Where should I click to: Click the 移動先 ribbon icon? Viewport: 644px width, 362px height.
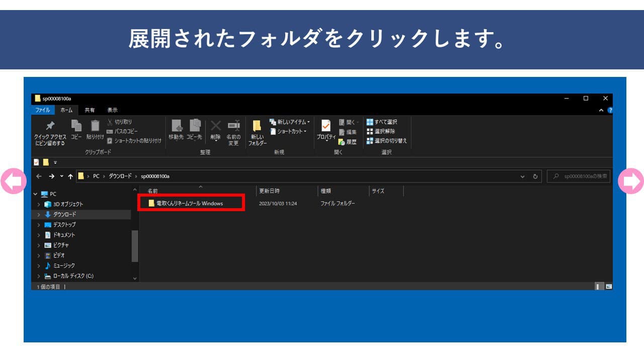(x=176, y=125)
